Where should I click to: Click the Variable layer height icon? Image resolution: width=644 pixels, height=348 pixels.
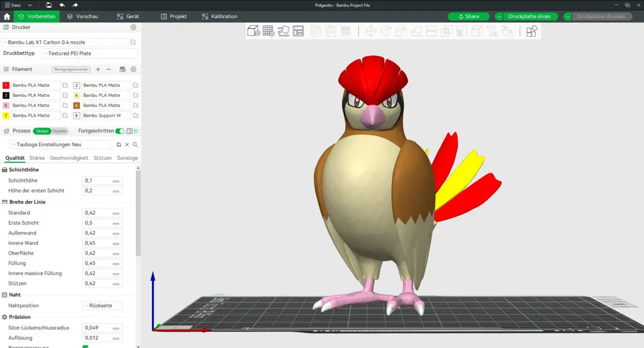[346, 31]
